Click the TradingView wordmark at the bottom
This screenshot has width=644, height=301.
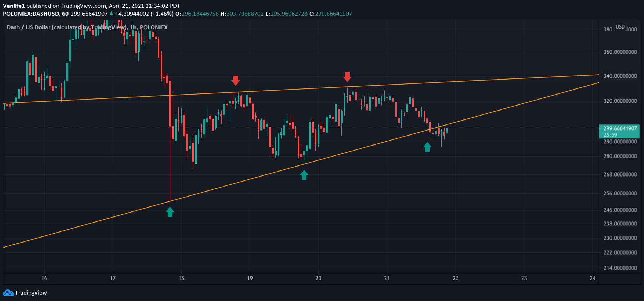[31, 293]
